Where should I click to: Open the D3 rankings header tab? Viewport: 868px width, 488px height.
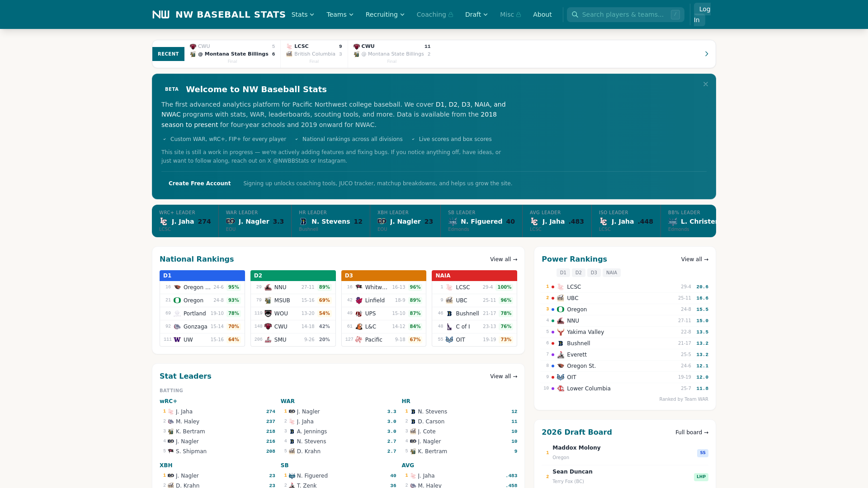pyautogui.click(x=384, y=276)
